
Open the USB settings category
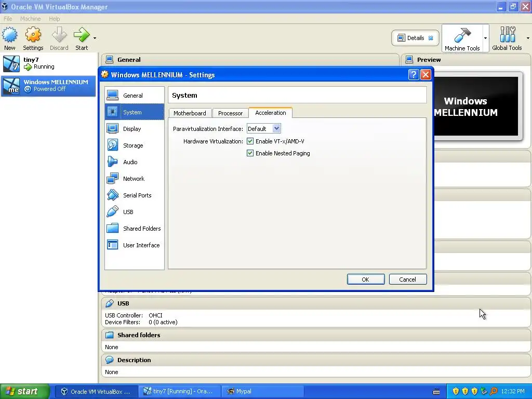[135, 212]
